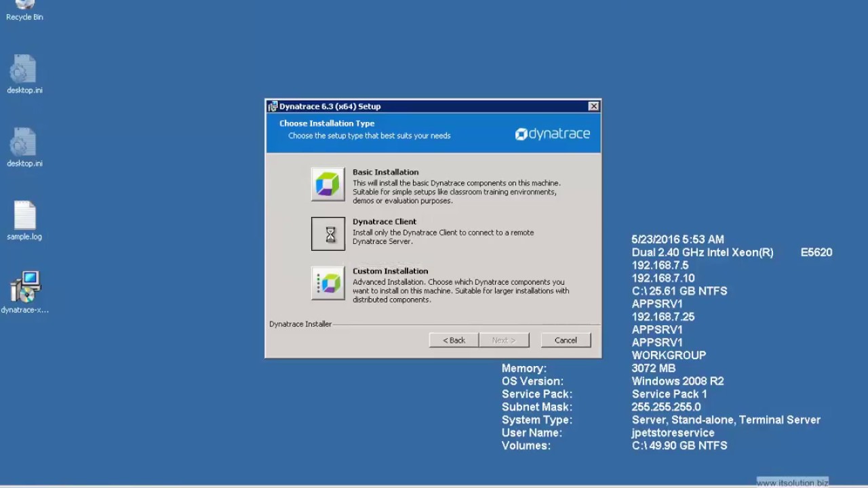
Task: Click the 'Choose Installation Type' header text
Action: [327, 123]
